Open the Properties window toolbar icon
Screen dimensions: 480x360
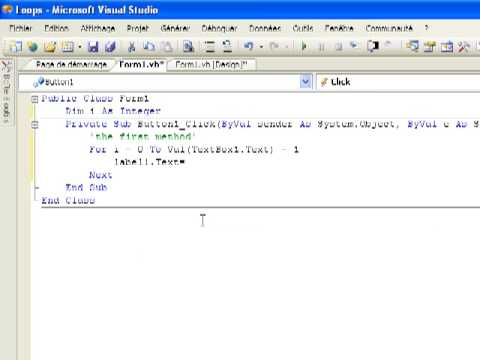430,47
